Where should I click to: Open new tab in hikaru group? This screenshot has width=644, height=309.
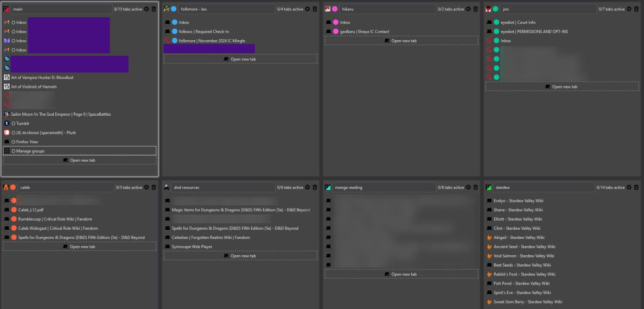coord(400,41)
